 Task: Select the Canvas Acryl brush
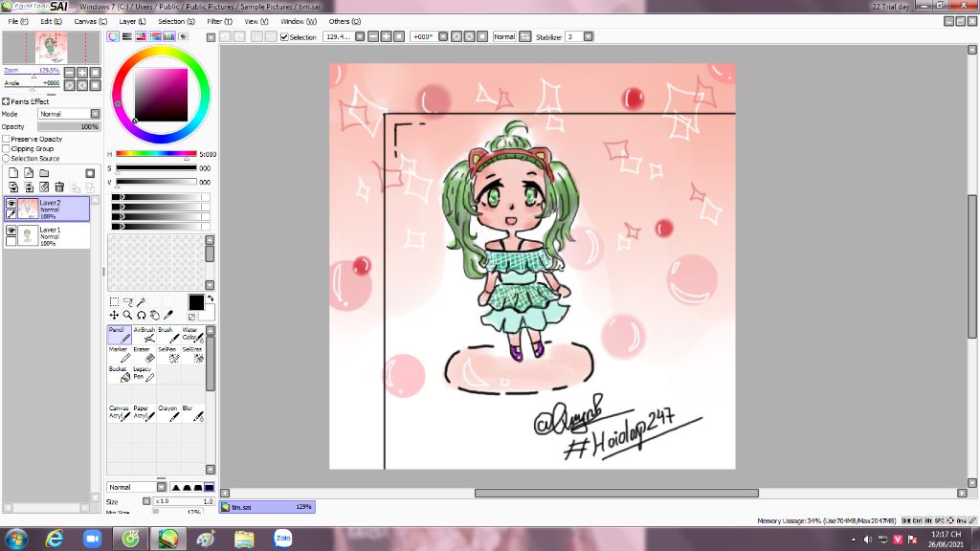[120, 413]
